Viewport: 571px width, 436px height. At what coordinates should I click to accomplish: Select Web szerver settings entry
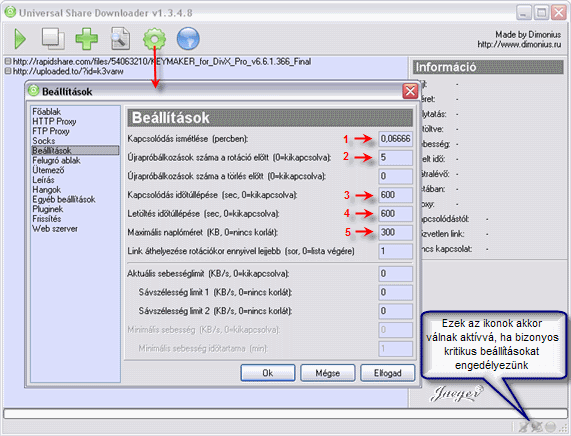pyautogui.click(x=55, y=229)
